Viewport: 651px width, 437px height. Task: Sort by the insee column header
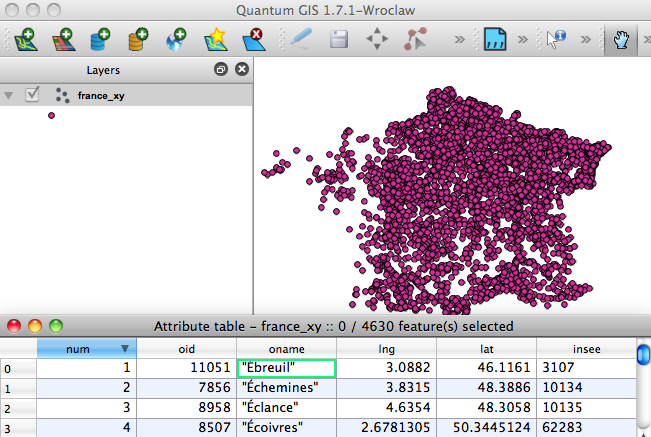pos(586,349)
